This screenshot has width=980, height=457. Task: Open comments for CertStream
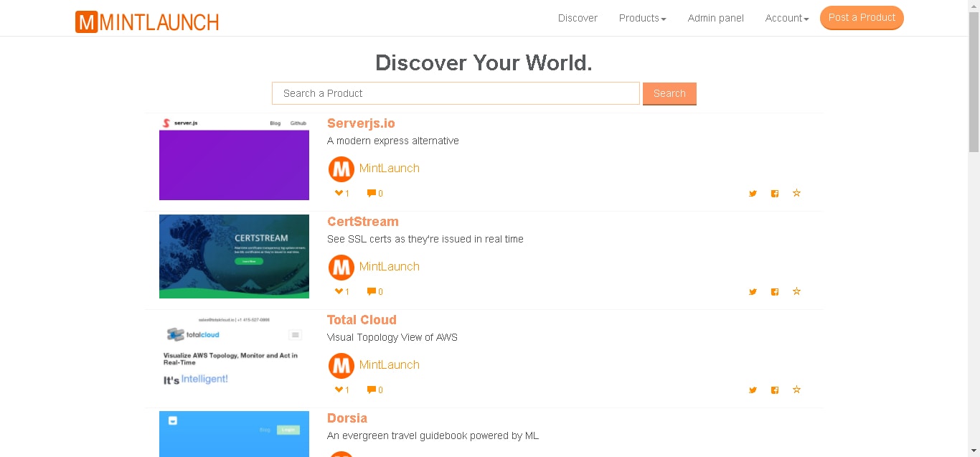point(374,291)
